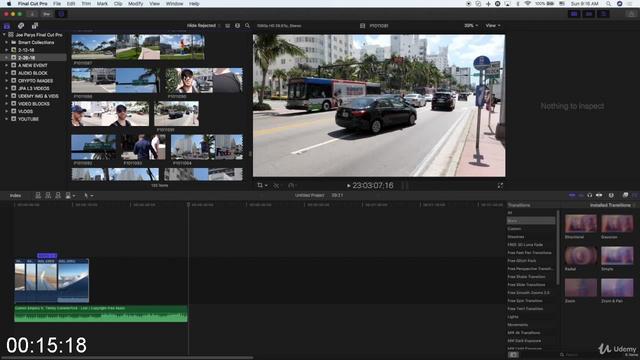This screenshot has width=640, height=360.
Task: Select A NEW EVENT in sidebar
Action: pos(33,65)
